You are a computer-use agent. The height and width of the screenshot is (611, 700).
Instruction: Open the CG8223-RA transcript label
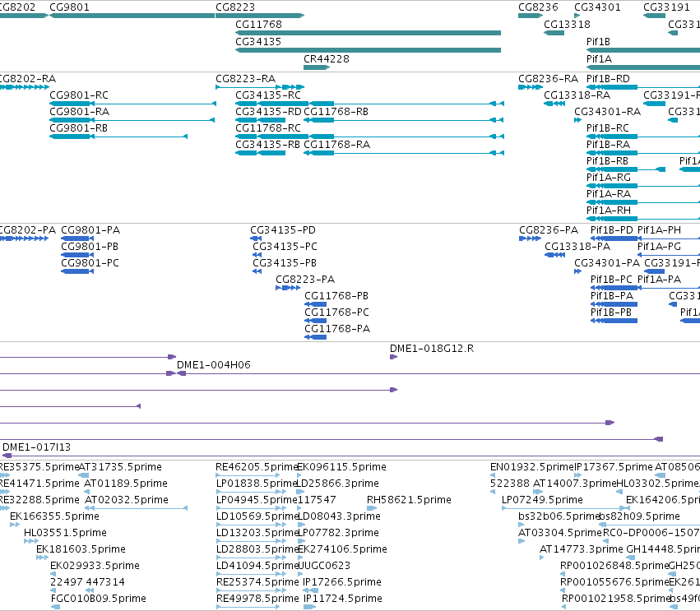[x=246, y=79]
